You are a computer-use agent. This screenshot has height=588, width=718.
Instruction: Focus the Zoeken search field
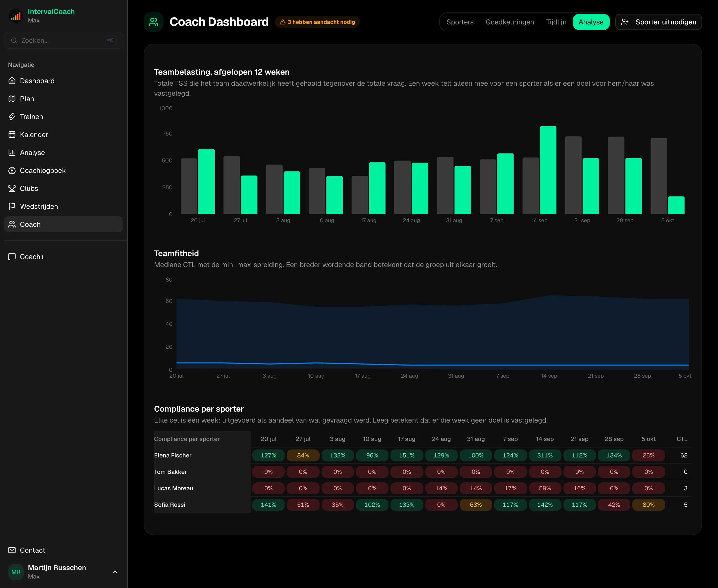63,40
